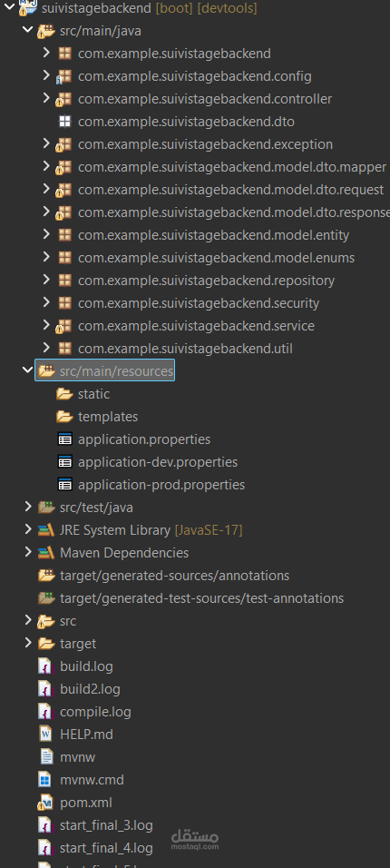
Task: Click the start_final_4.log file icon
Action: point(45,848)
